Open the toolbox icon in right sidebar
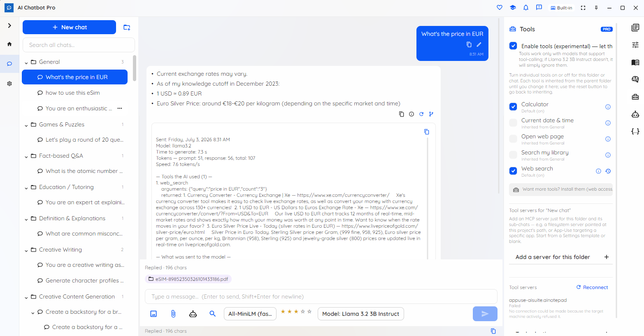This screenshot has width=644, height=336. tap(635, 97)
